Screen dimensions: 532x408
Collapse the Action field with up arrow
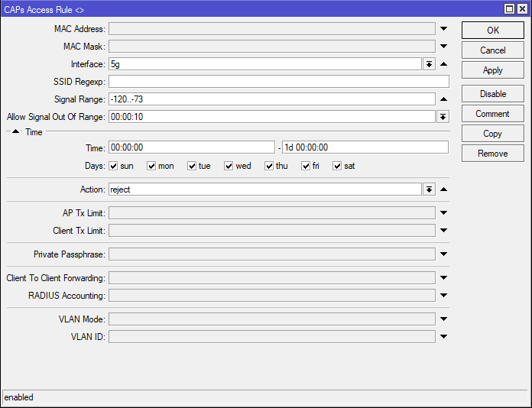443,189
